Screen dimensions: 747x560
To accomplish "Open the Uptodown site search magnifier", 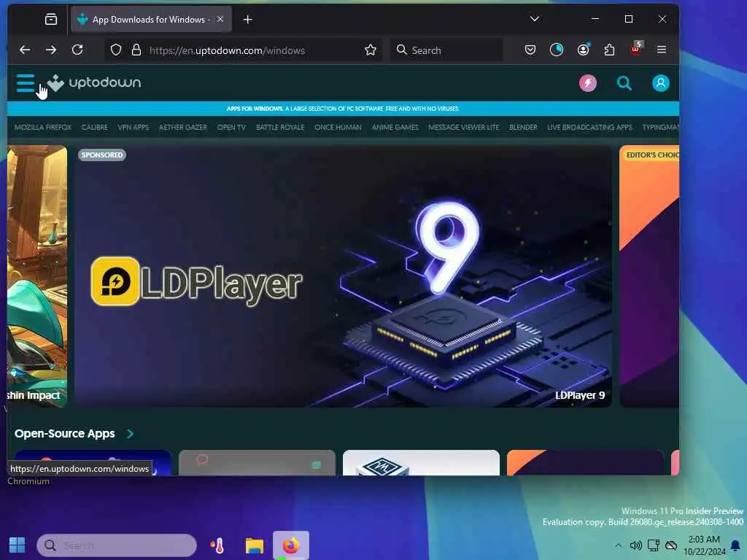I will click(624, 83).
